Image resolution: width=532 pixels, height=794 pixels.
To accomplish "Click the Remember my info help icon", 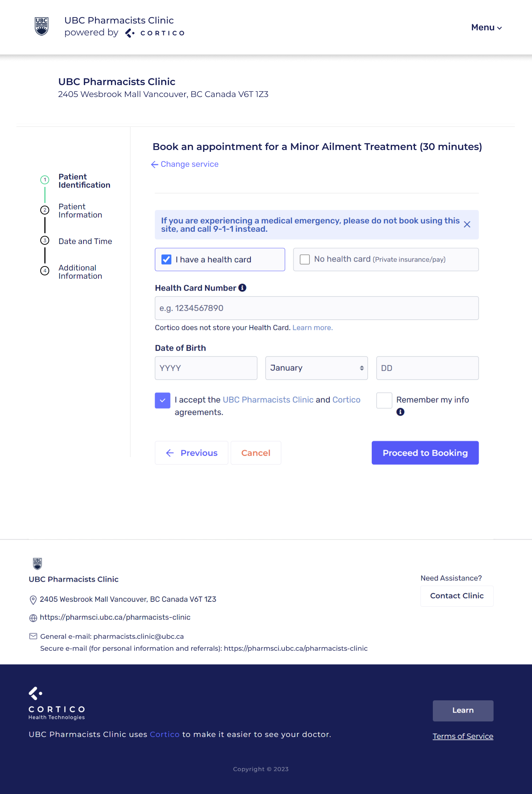I will point(400,412).
